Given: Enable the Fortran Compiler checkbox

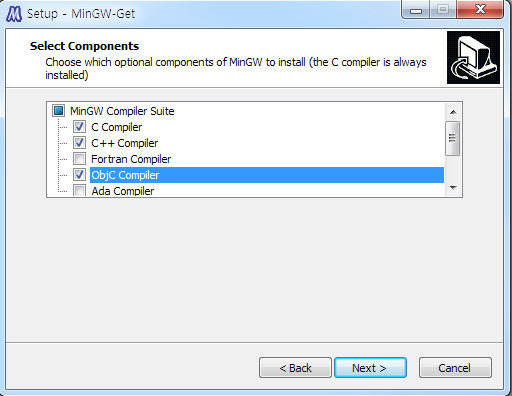Looking at the screenshot, I should pyautogui.click(x=79, y=159).
